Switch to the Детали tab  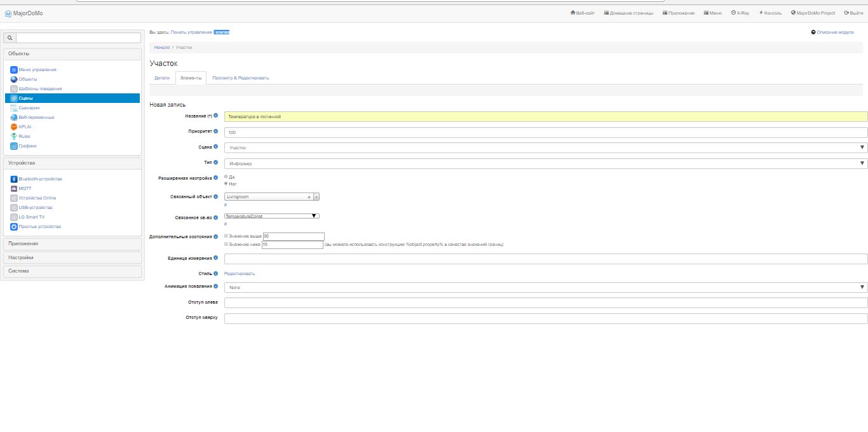[162, 78]
